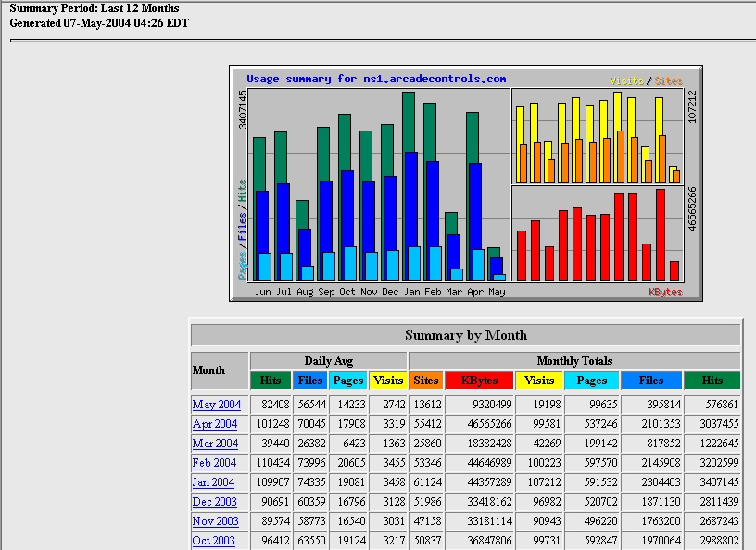
Task: Click the blue Daily Avg Files header
Action: [x=310, y=380]
